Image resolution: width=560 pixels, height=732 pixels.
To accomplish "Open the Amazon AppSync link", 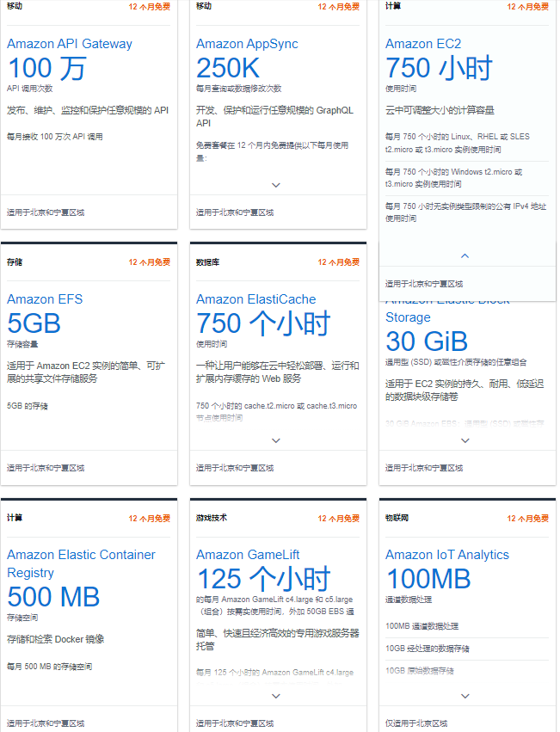I will [247, 44].
